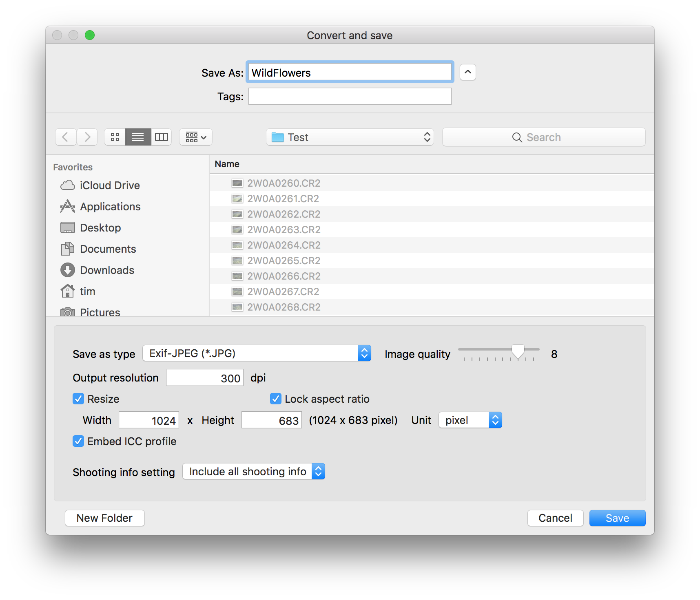Disable Lock aspect ratio

(276, 399)
